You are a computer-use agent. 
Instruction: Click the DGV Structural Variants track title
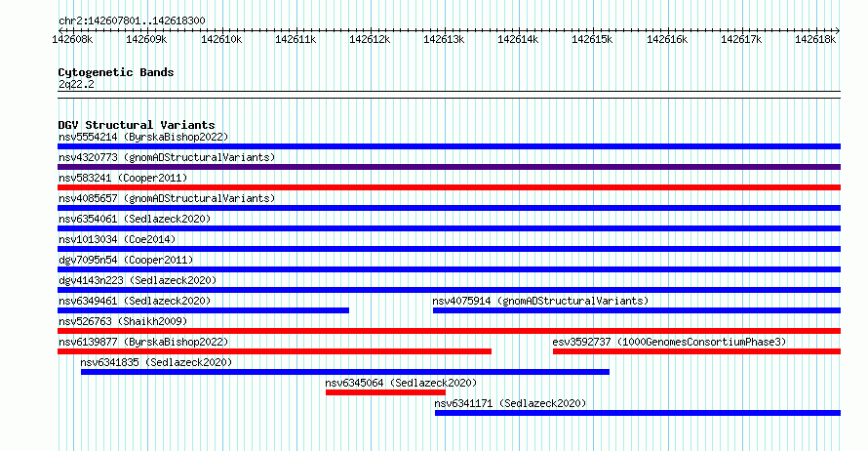pyautogui.click(x=137, y=125)
